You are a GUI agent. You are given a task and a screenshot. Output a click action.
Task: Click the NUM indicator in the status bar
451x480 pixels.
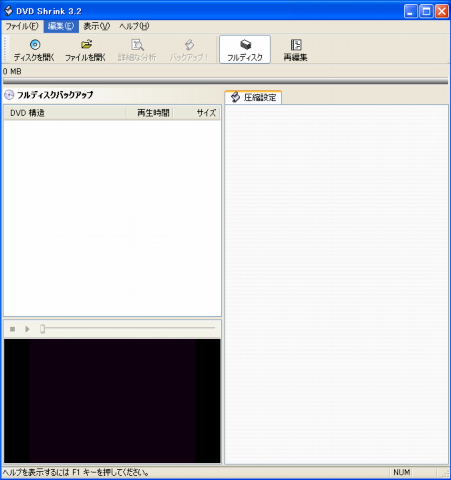(402, 472)
